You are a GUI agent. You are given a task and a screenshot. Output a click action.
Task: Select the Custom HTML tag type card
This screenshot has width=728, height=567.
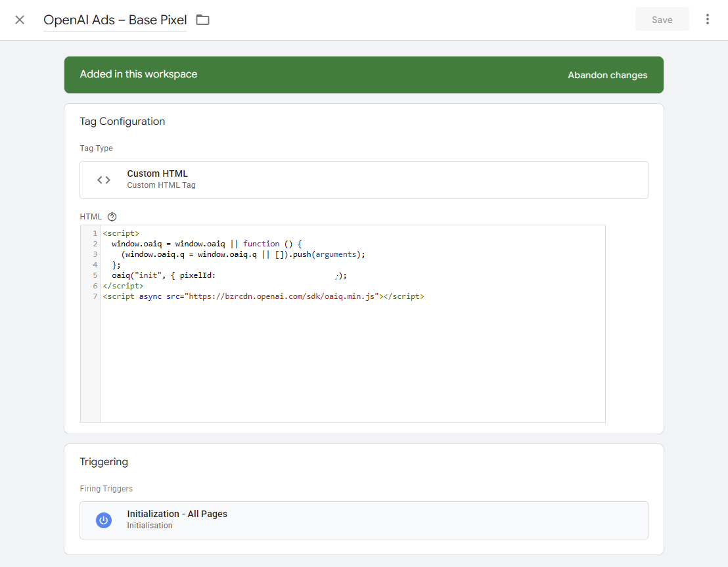click(363, 180)
